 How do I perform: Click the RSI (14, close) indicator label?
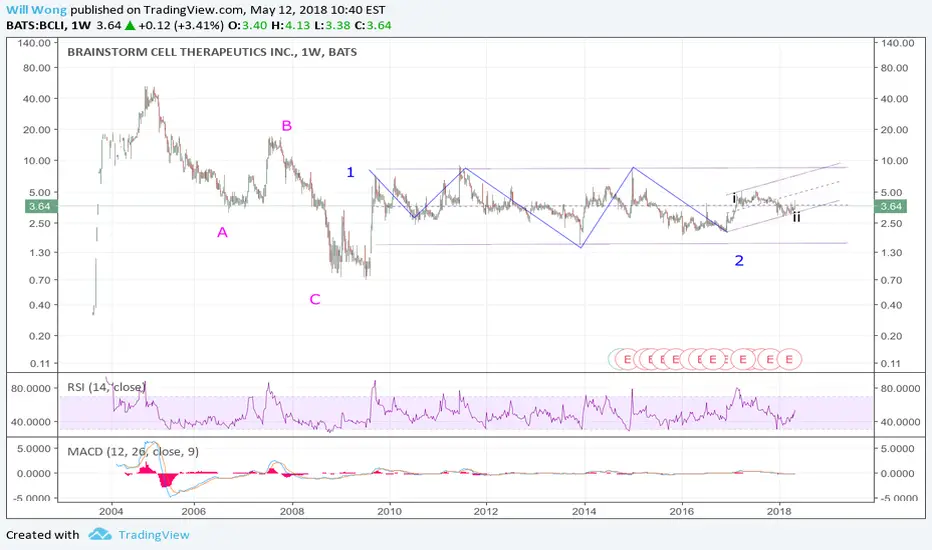[x=106, y=387]
